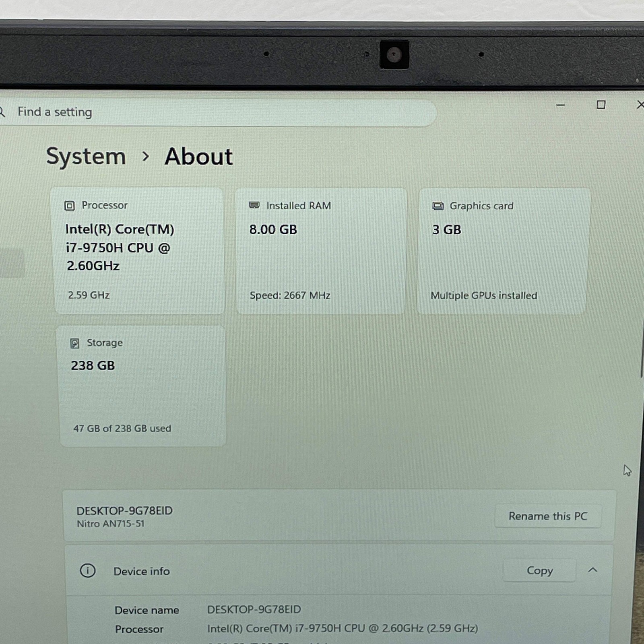The height and width of the screenshot is (644, 644).
Task: Click the '2.59 GHz' processor speed text
Action: click(89, 295)
